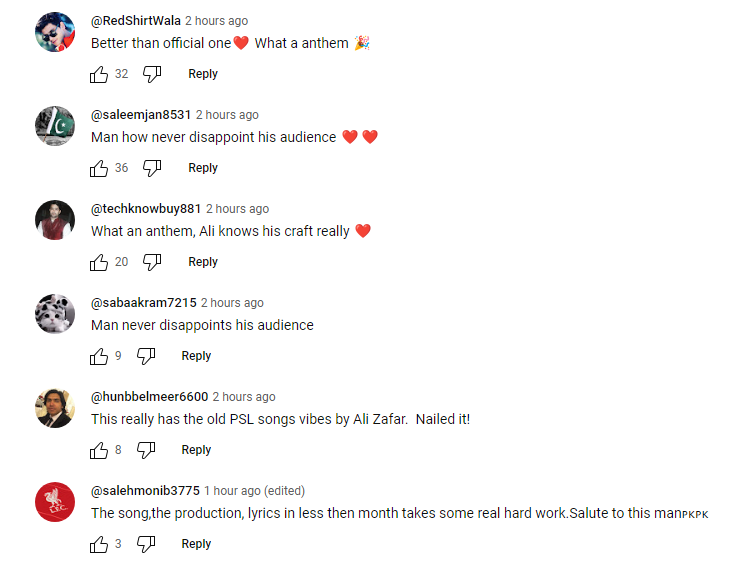
Task: Open @techknowbuy881's channel via username
Action: click(146, 209)
